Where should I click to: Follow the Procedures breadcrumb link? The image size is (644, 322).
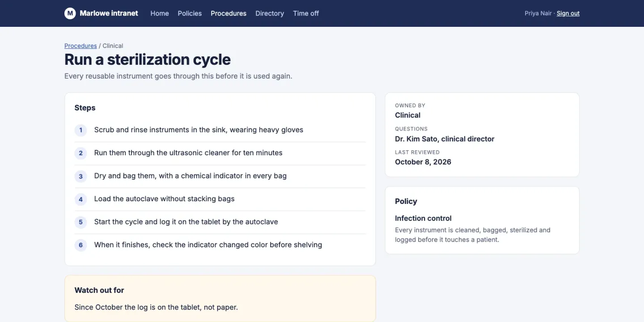click(x=80, y=46)
